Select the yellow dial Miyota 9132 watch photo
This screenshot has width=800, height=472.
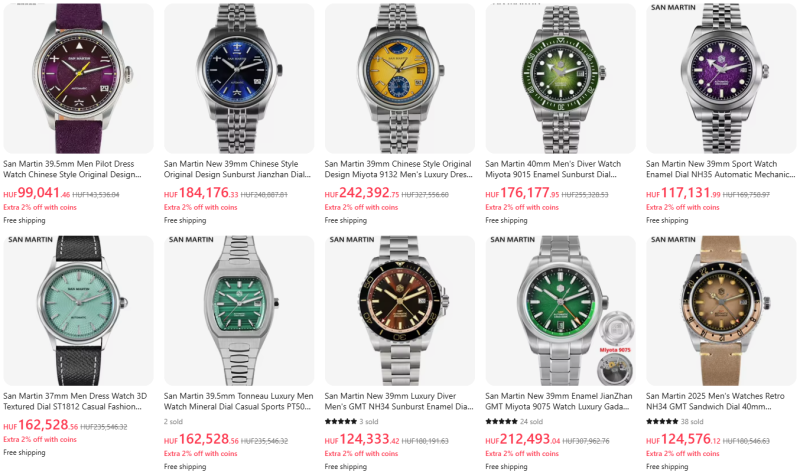(x=399, y=78)
